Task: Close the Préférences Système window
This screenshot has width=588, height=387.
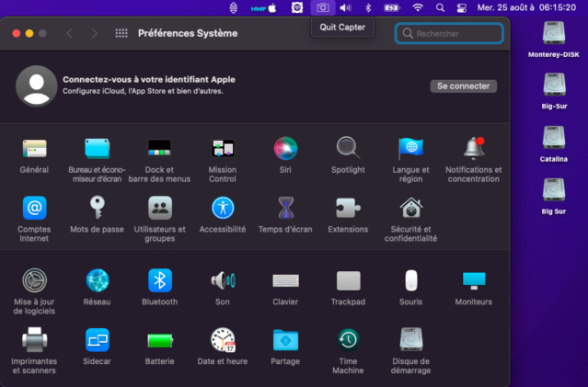Action: [x=17, y=33]
